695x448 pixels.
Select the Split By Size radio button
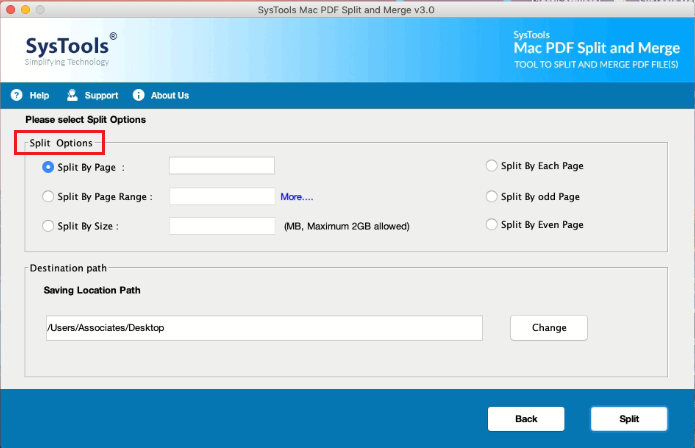48,226
